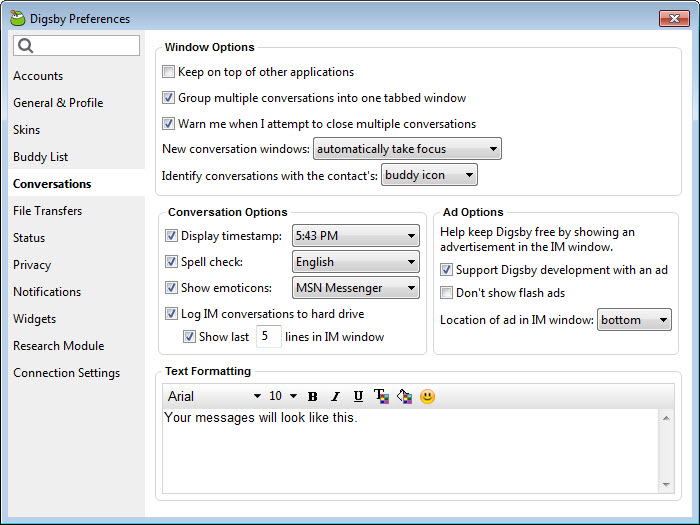Toggle italic text formatting
The image size is (700, 525).
click(x=335, y=396)
